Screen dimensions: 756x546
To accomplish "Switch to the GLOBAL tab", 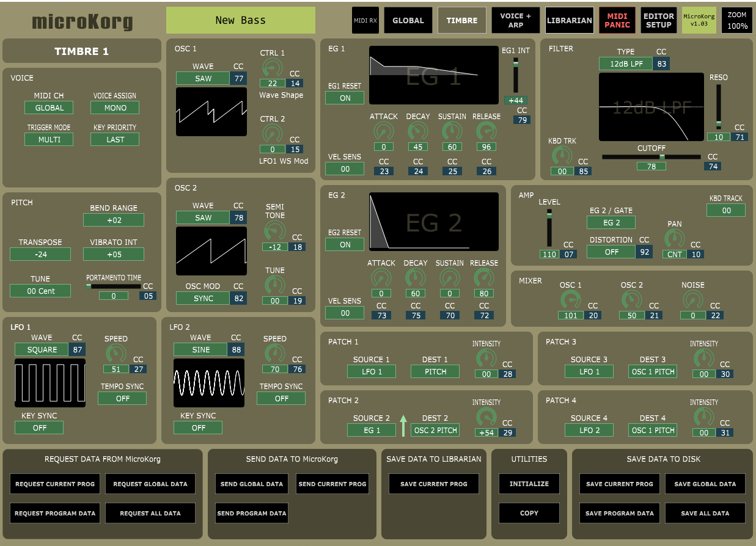I will [408, 20].
